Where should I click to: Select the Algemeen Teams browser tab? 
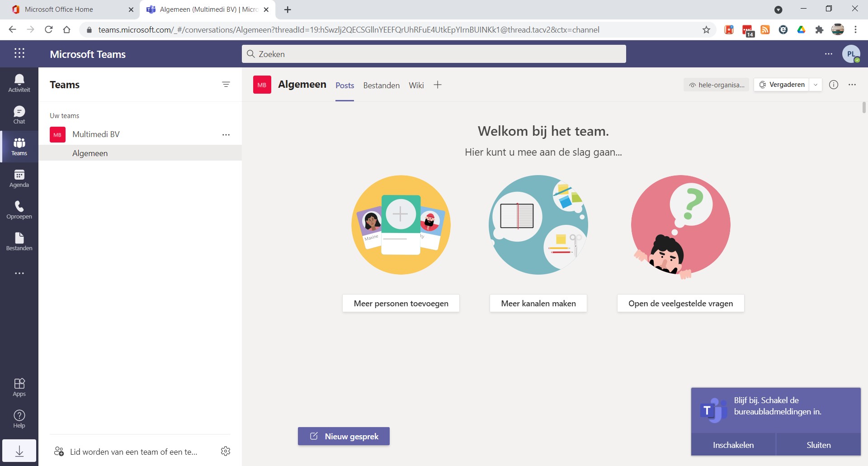point(208,10)
